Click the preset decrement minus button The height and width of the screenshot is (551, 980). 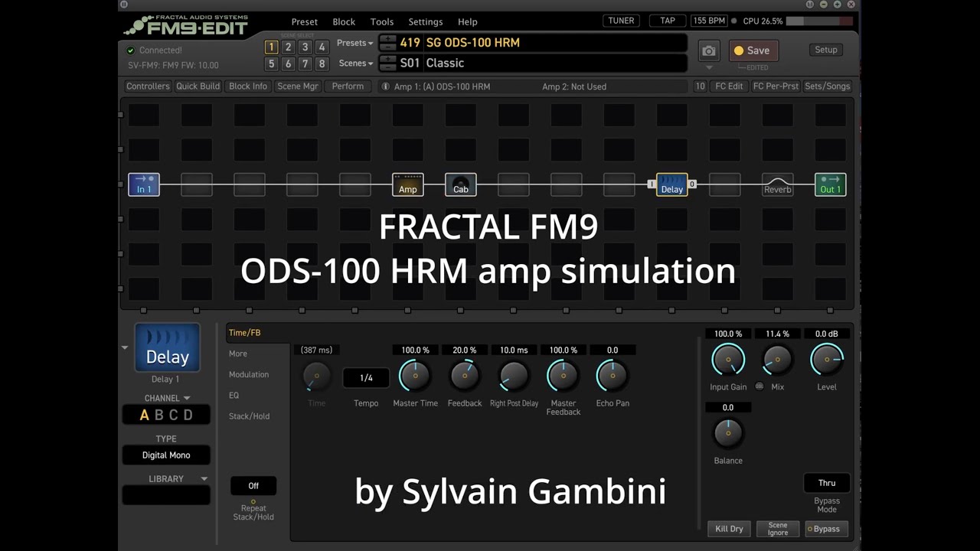(x=388, y=47)
